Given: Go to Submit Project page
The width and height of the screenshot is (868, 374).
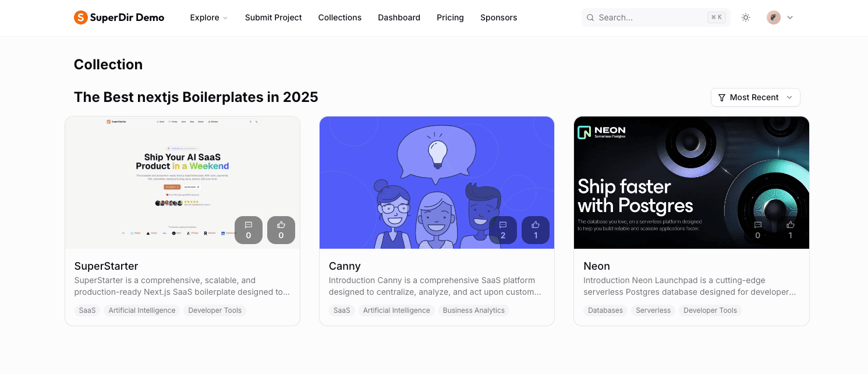Looking at the screenshot, I should 273,17.
